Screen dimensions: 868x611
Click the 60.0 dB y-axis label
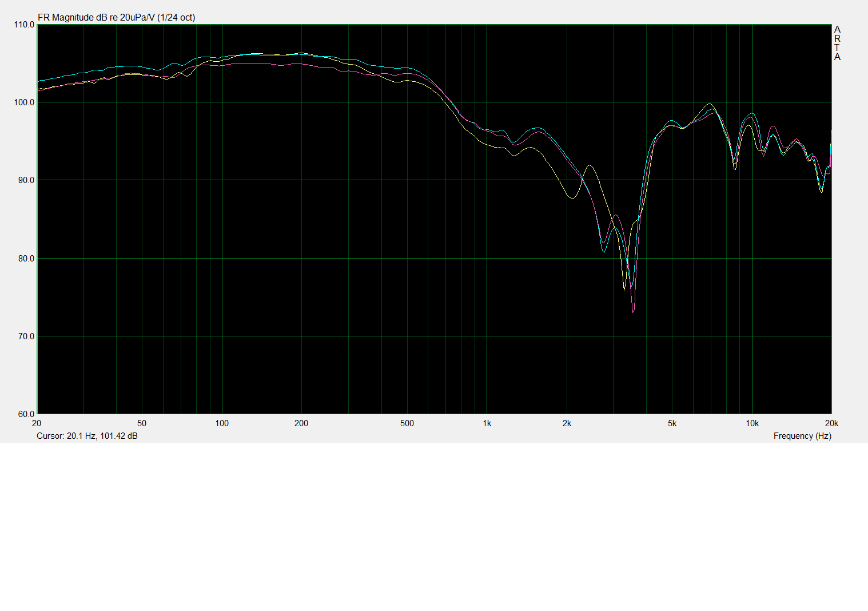[25, 414]
